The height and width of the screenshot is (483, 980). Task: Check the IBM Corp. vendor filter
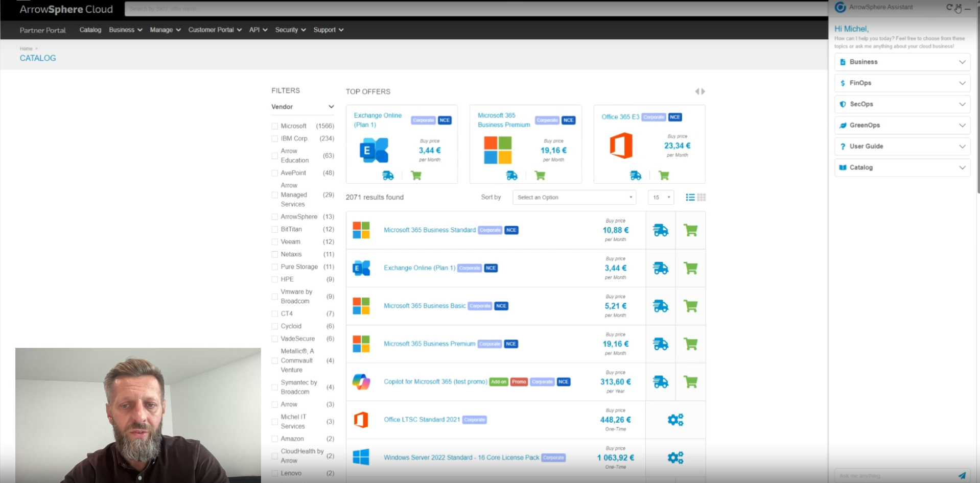pos(275,139)
